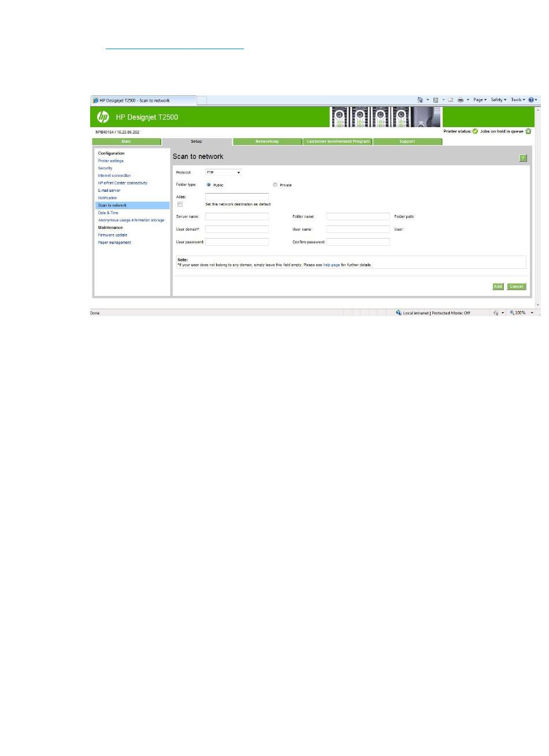Click the RSS feeds icon

click(436, 100)
